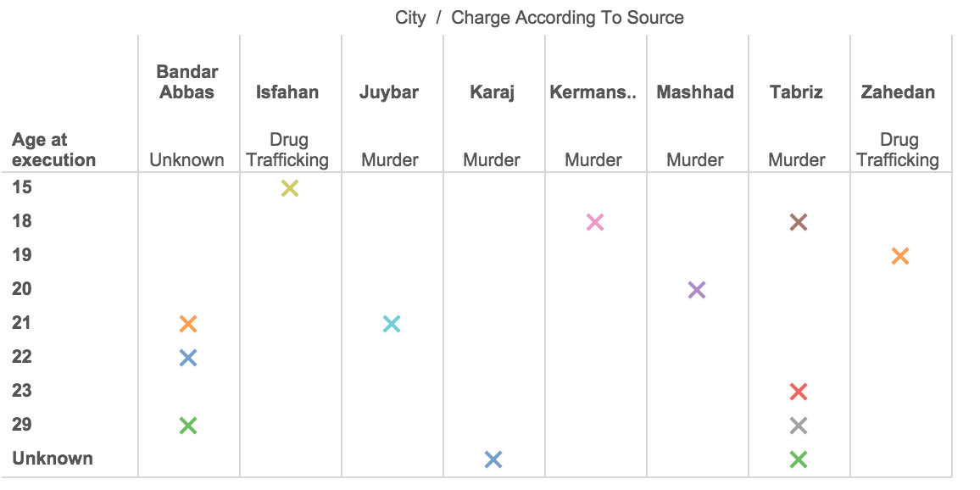
Task: Select the orange X mark in Zahedan column
Action: [900, 256]
